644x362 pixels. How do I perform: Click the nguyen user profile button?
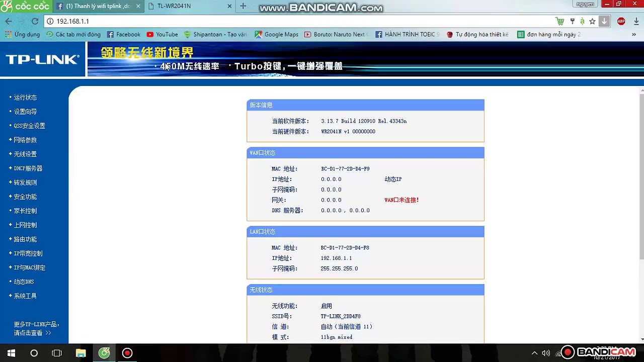pyautogui.click(x=585, y=4)
